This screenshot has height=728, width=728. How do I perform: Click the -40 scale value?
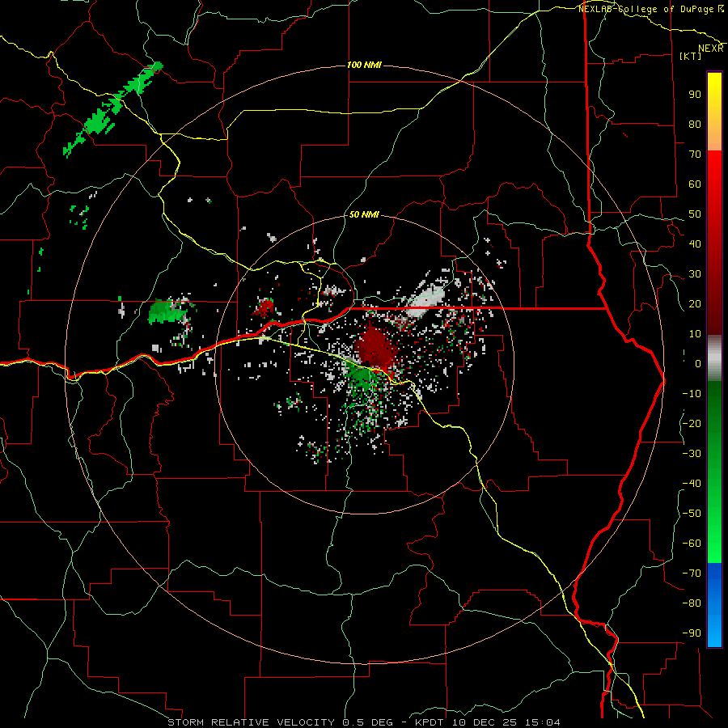[692, 484]
